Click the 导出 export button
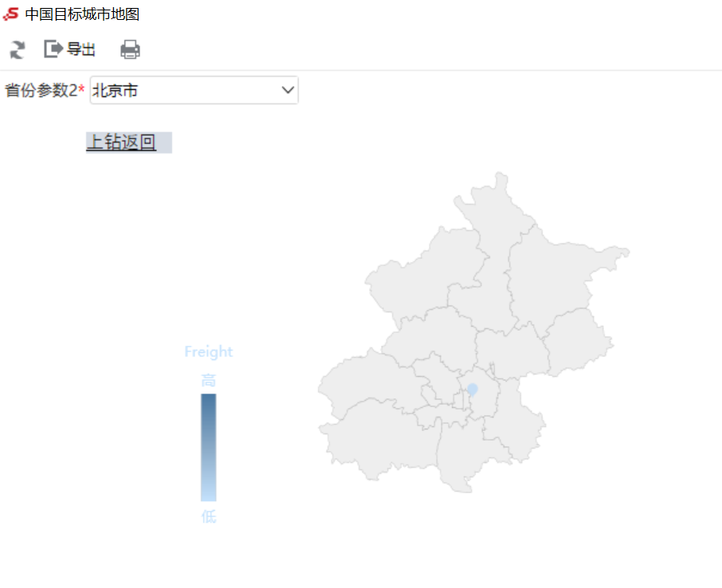722x588 pixels. coord(69,49)
